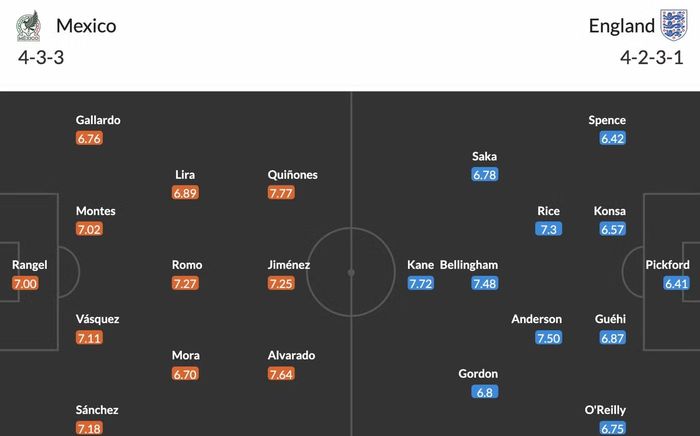Click Bellingham's 7.48 rating badge
700x436 pixels.
485,283
